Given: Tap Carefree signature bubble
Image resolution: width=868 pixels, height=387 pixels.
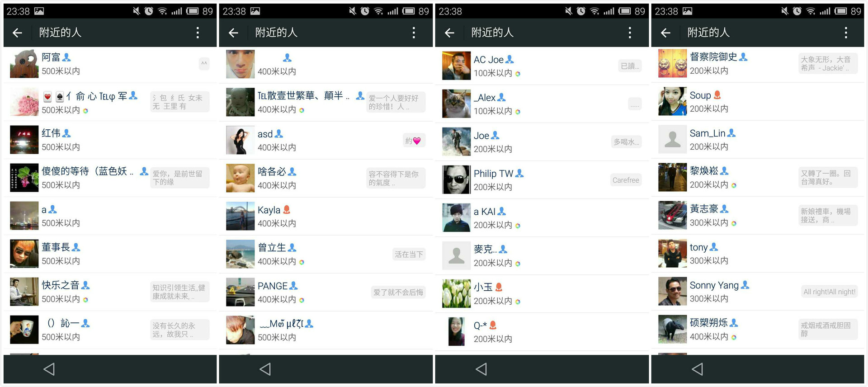Looking at the screenshot, I should [x=626, y=180].
